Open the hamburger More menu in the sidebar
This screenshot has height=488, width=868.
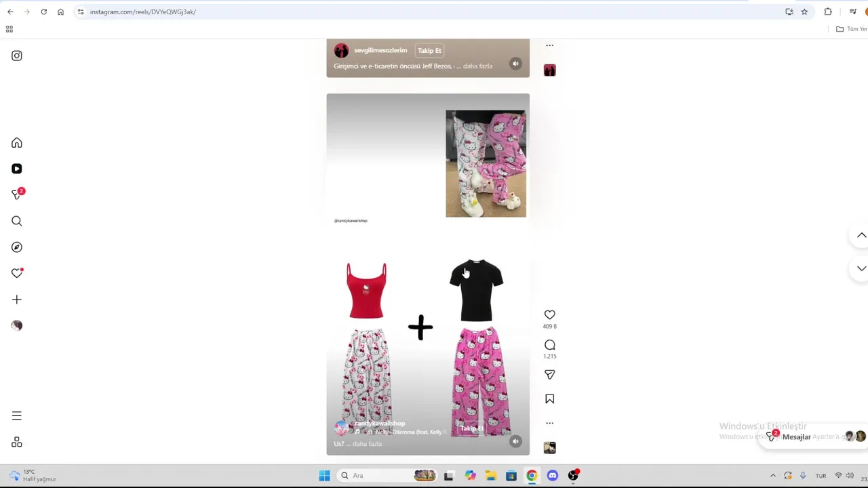[x=17, y=416]
